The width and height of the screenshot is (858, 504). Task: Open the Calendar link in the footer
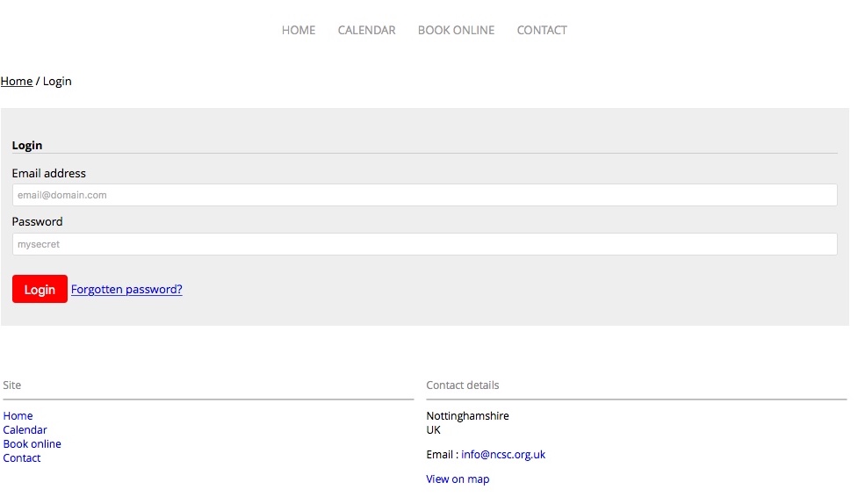(25, 430)
